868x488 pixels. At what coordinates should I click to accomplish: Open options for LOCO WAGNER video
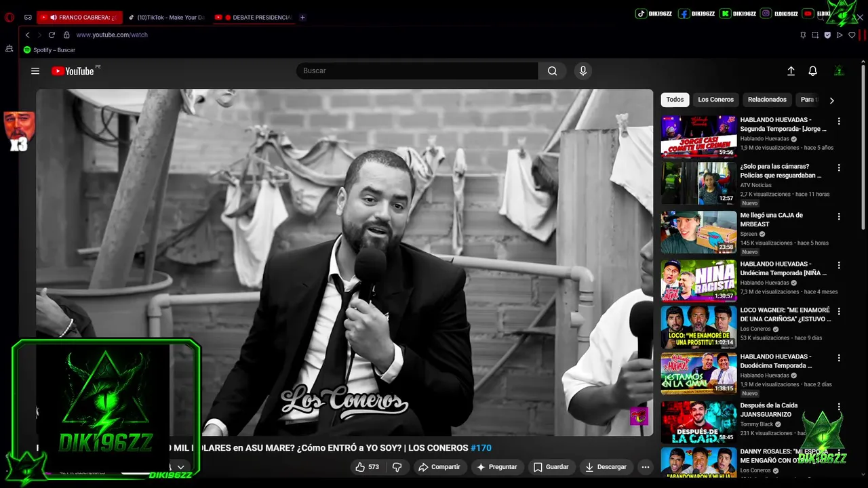(x=839, y=312)
